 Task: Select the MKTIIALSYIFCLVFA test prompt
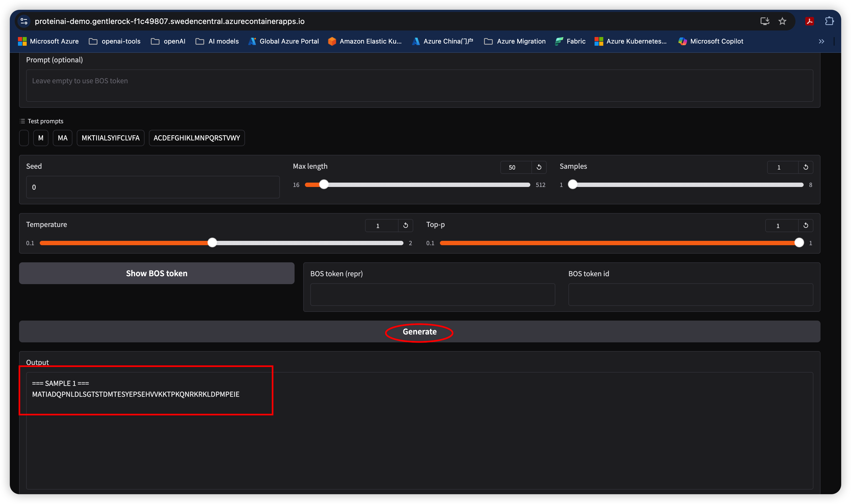(x=111, y=138)
